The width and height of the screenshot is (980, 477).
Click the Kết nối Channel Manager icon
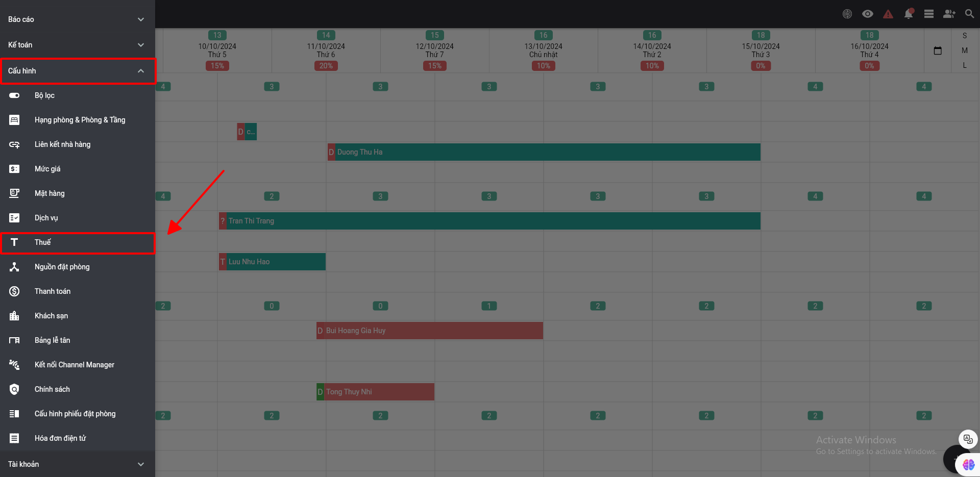14,365
